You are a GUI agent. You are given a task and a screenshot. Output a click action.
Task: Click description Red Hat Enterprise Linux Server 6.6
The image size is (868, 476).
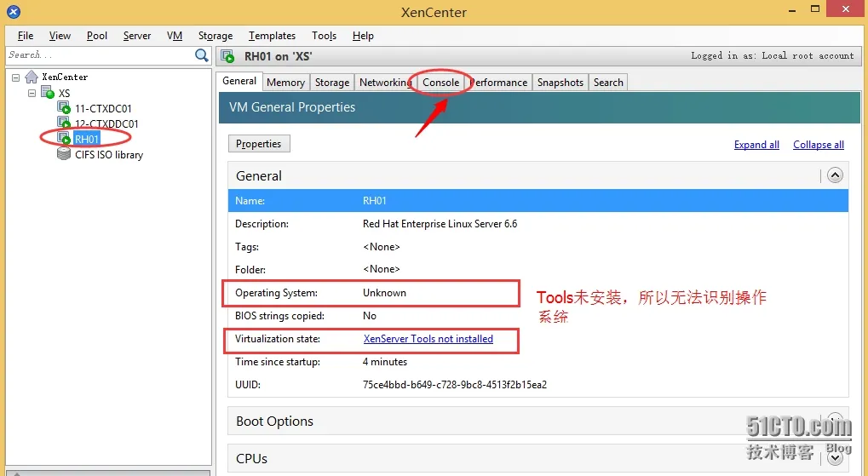tap(440, 224)
